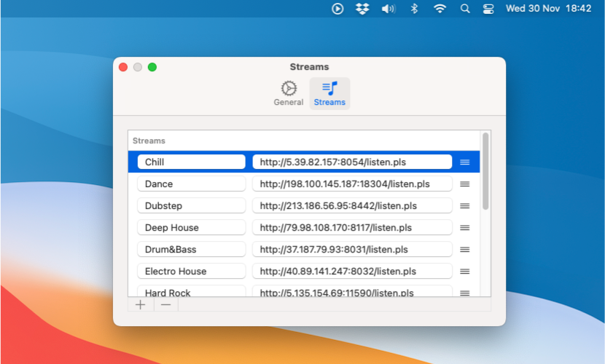The width and height of the screenshot is (605, 364).
Task: Edit the Dance stream URL field
Action: (352, 184)
